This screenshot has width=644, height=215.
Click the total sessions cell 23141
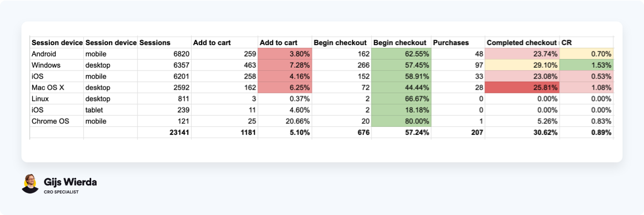pos(165,132)
